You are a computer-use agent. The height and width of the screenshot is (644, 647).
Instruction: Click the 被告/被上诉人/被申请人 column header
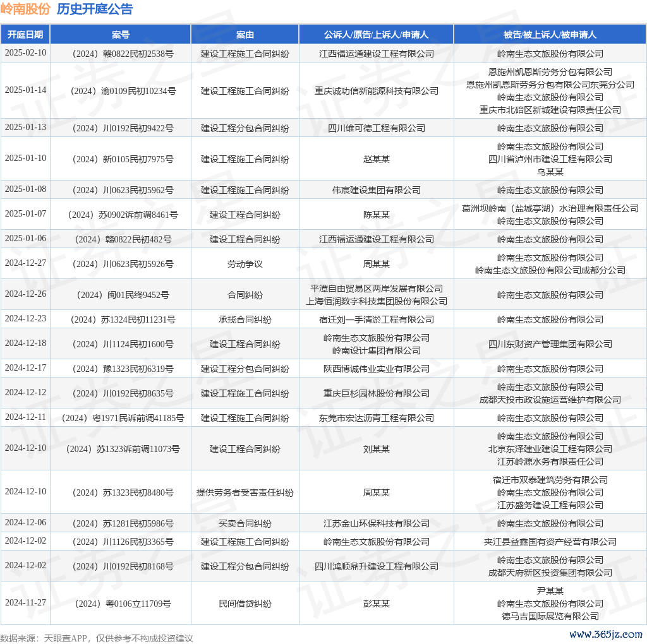(550, 35)
